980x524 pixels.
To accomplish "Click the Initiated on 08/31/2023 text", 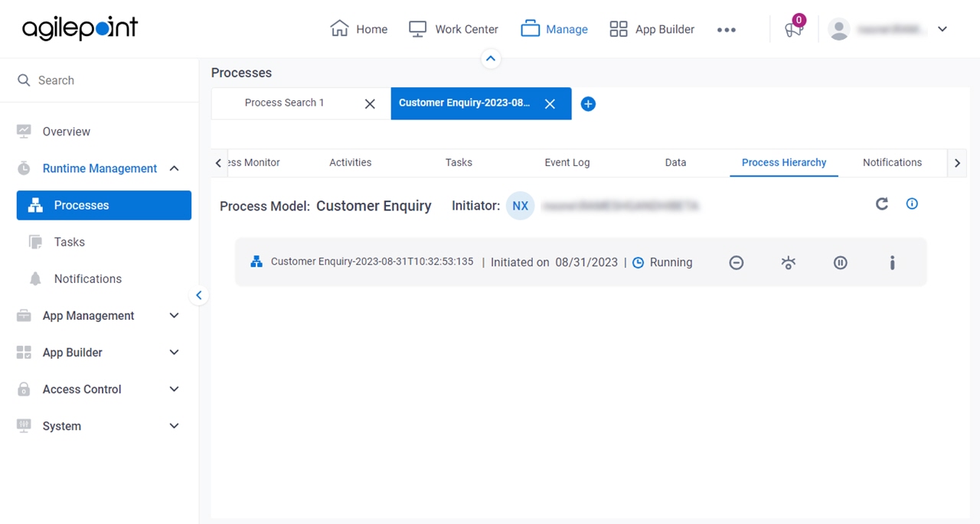I will 554,262.
